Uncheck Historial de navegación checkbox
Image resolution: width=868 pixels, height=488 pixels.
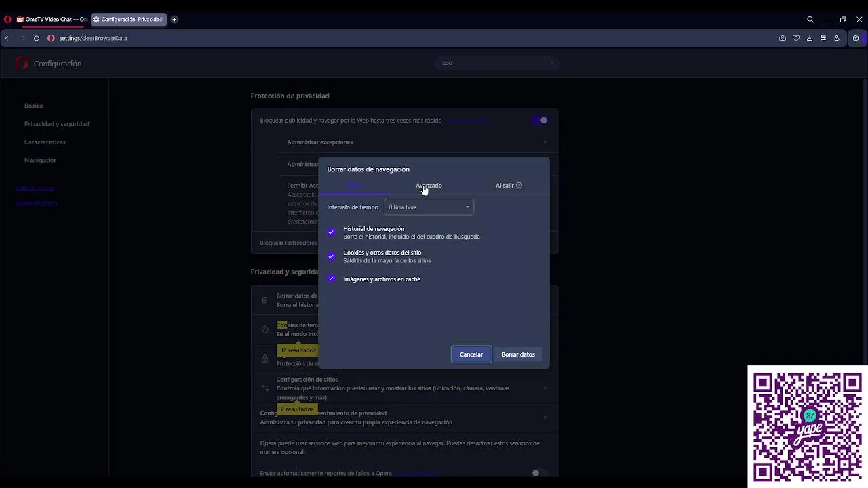click(331, 232)
